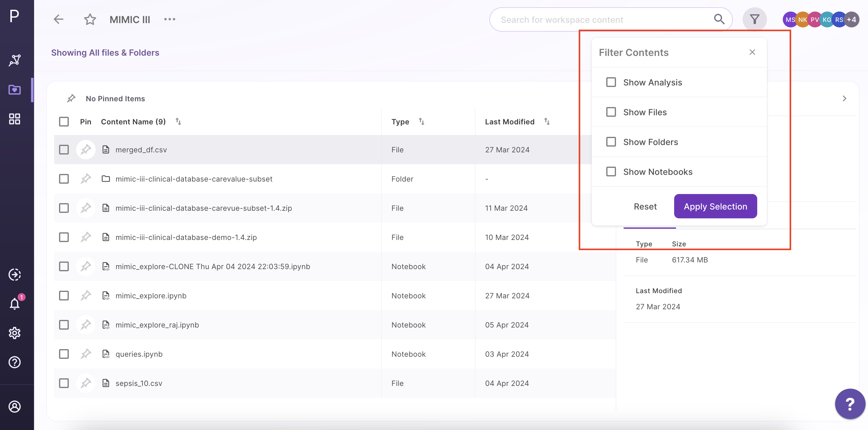Check the Show Files filter

coord(611,112)
